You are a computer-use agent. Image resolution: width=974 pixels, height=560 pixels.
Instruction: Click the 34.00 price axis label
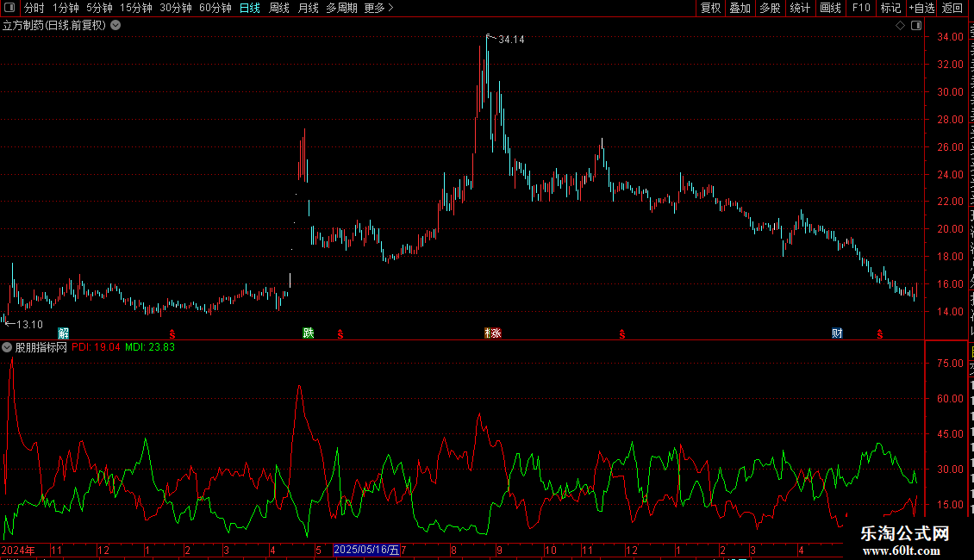pyautogui.click(x=950, y=37)
